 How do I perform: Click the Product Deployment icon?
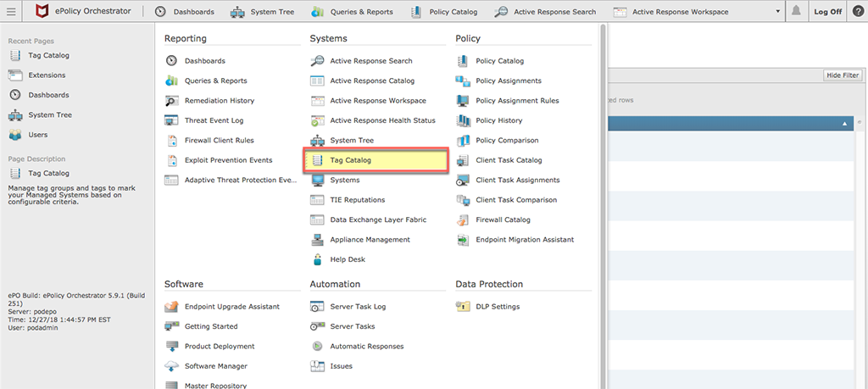(171, 346)
